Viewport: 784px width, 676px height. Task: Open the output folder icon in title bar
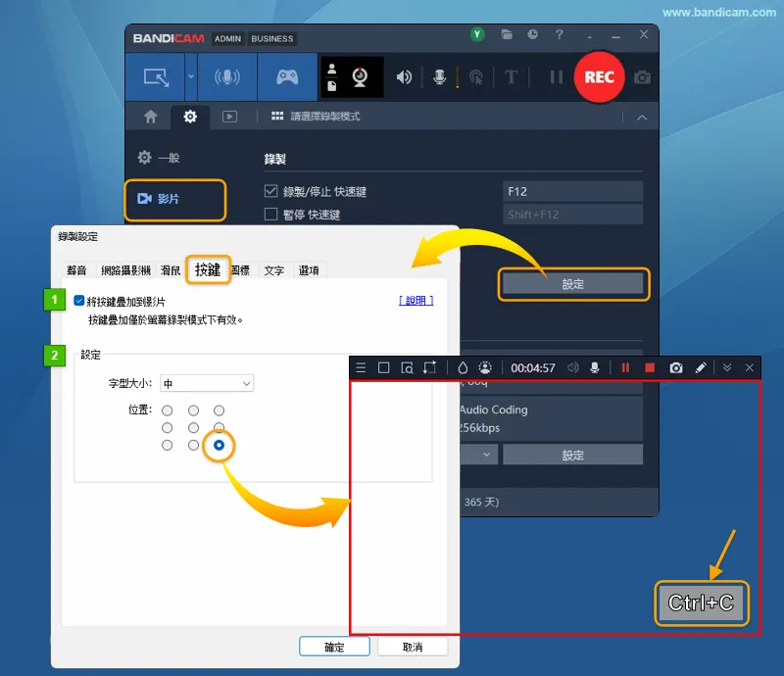[507, 34]
